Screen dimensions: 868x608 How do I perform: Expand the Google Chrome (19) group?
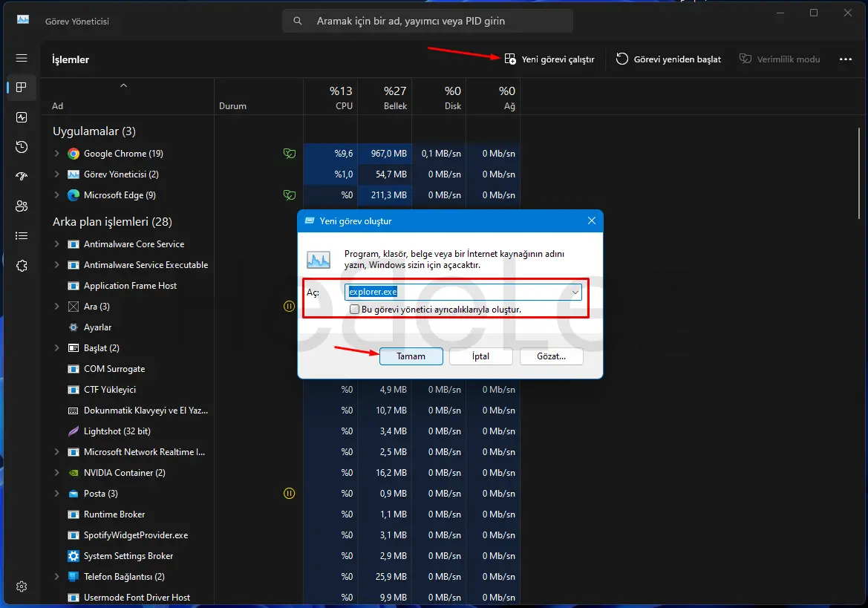tap(56, 153)
